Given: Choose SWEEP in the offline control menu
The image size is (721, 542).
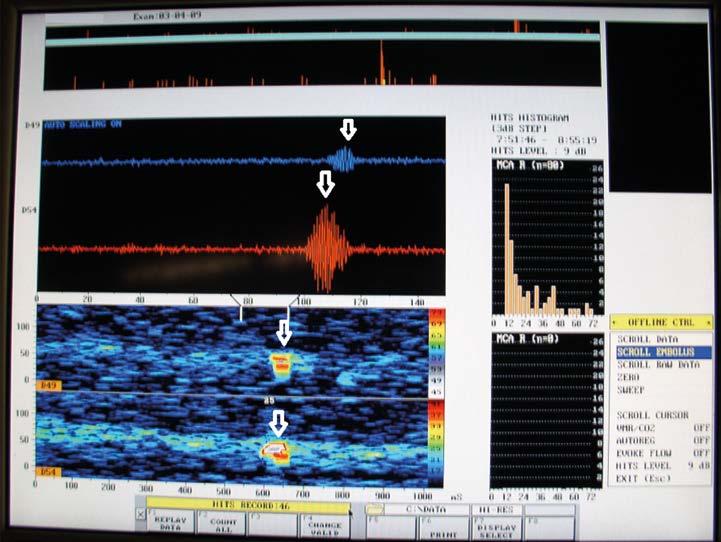Looking at the screenshot, I should pyautogui.click(x=630, y=390).
